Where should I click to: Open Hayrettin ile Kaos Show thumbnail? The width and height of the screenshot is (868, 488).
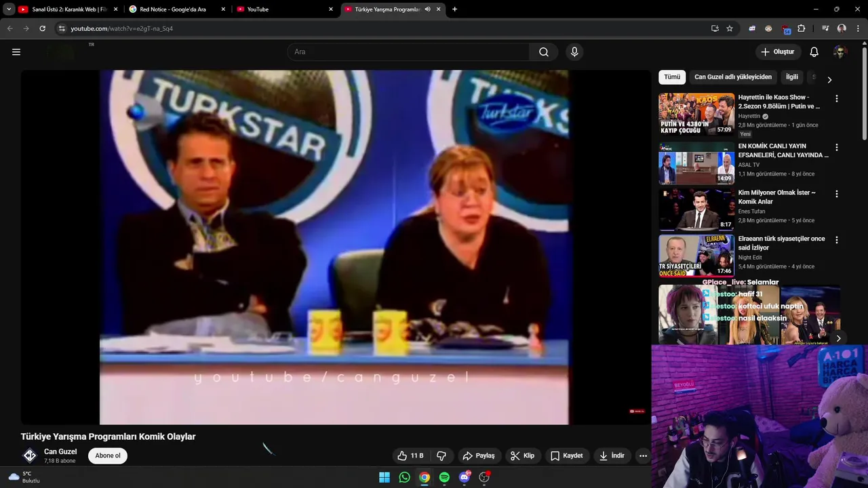pos(696,115)
